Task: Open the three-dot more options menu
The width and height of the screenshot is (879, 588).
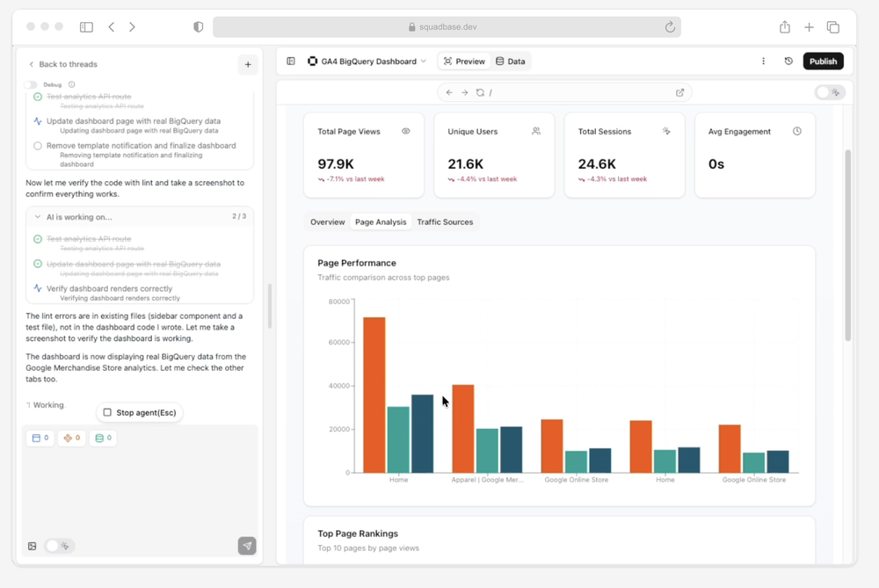Action: (x=763, y=62)
